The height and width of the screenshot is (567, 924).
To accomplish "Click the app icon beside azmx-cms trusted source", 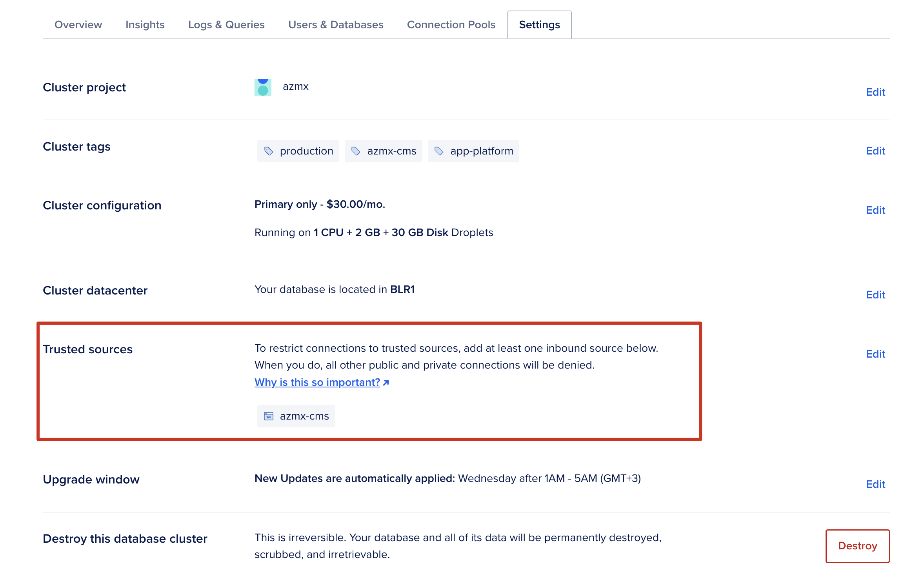I will (269, 416).
